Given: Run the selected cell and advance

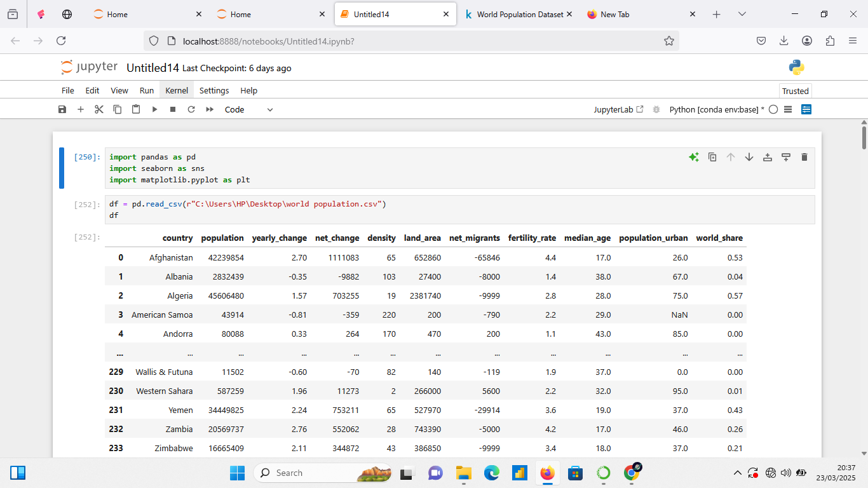Looking at the screenshot, I should [154, 109].
